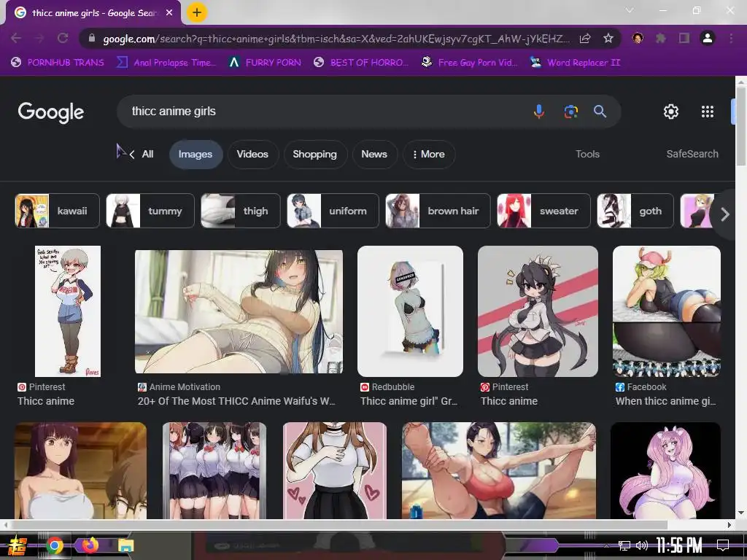Select the brown hair suggestion chip
The width and height of the screenshot is (747, 560).
point(438,211)
